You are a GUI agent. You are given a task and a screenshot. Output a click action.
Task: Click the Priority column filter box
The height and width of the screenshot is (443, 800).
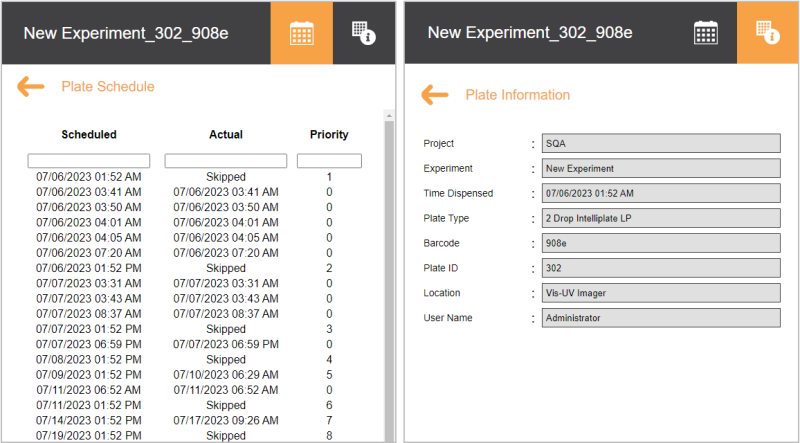point(329,161)
